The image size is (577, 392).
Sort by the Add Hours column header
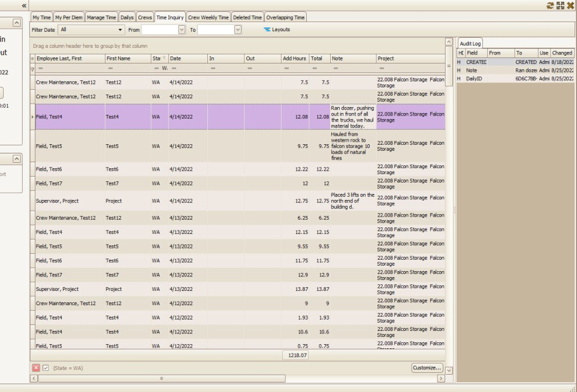294,59
